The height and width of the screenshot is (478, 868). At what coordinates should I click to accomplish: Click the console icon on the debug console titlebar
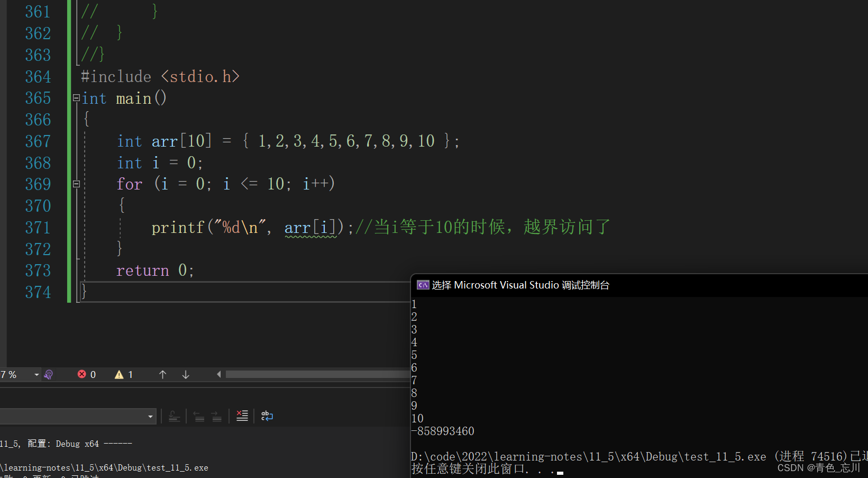coord(423,285)
